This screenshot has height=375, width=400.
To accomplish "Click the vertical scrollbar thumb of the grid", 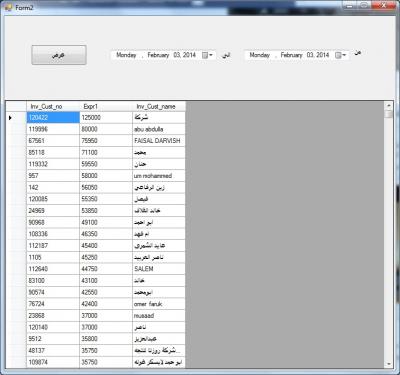I will pos(388,114).
